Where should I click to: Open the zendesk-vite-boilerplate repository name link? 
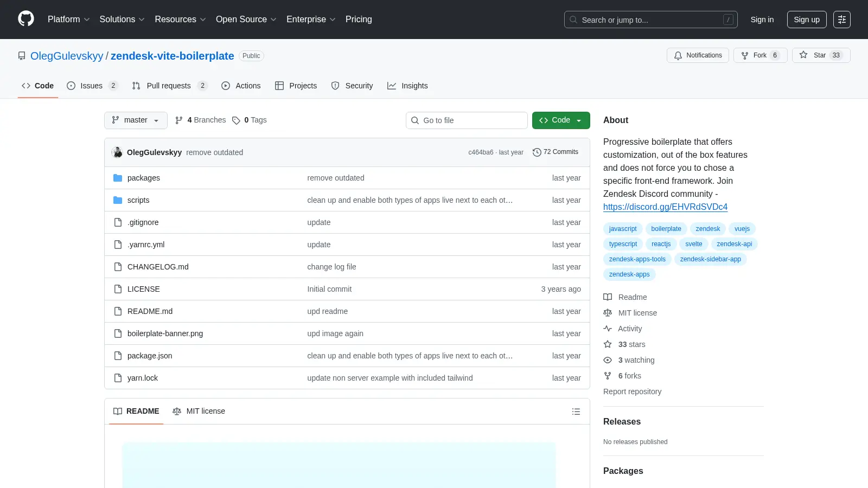click(x=173, y=56)
